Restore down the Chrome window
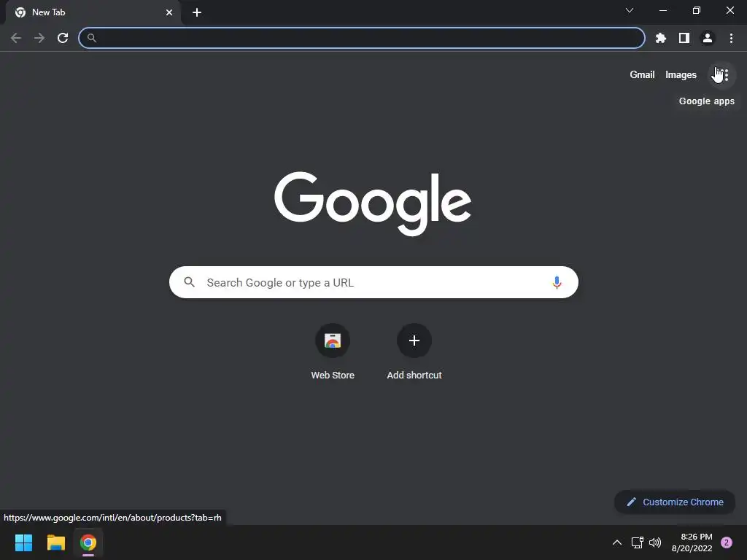The height and width of the screenshot is (560, 747). tap(697, 10)
